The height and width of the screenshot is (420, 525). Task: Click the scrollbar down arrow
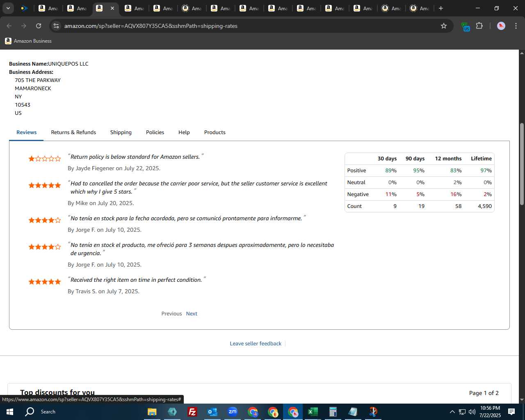[522, 400]
